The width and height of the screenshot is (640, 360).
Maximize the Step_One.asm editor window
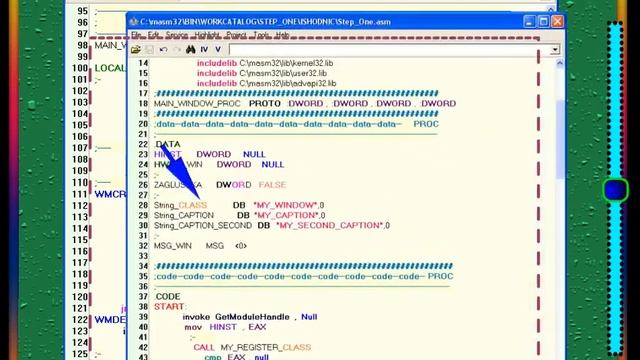(543, 21)
